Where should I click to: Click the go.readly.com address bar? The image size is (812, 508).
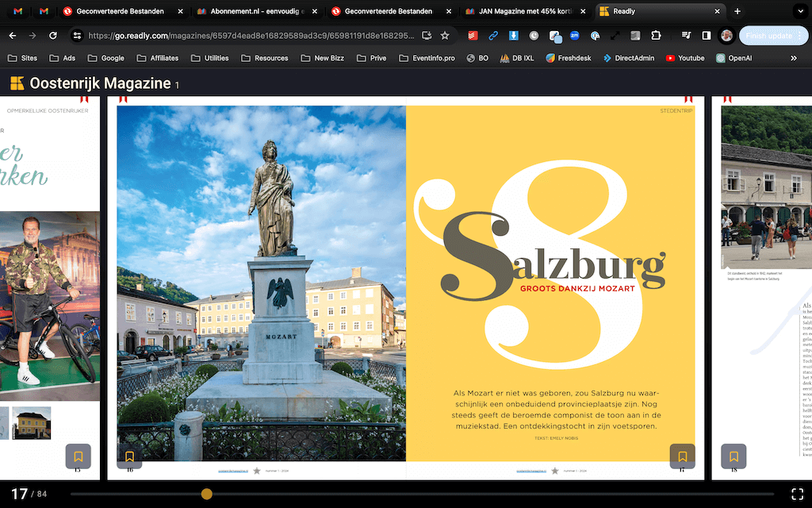pyautogui.click(x=251, y=36)
